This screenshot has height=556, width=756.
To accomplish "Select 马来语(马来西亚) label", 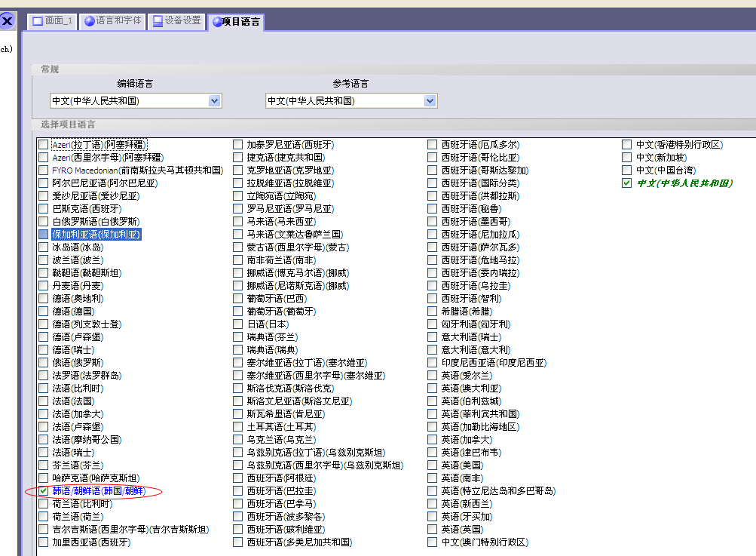I will [x=282, y=222].
